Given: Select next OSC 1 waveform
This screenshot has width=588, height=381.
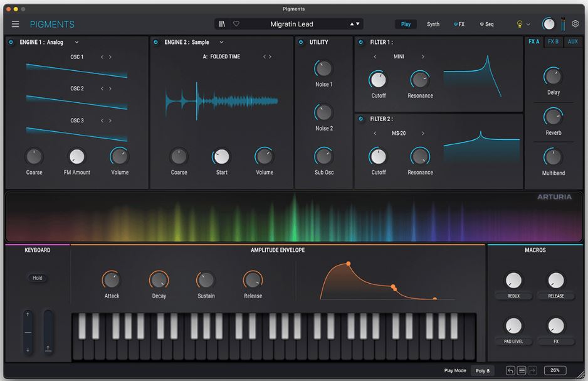Looking at the screenshot, I should 110,57.
